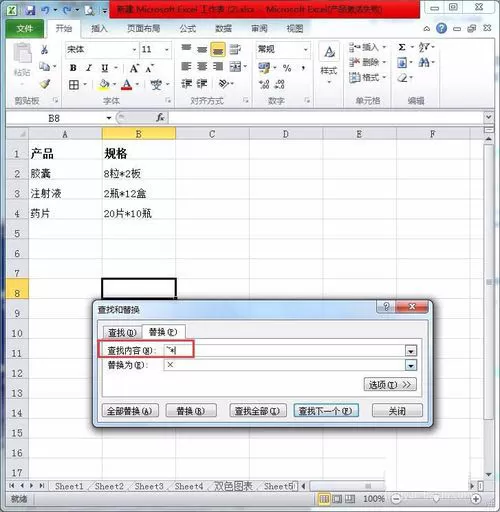
Task: Click the increase decimal icon
Action: pos(264,84)
